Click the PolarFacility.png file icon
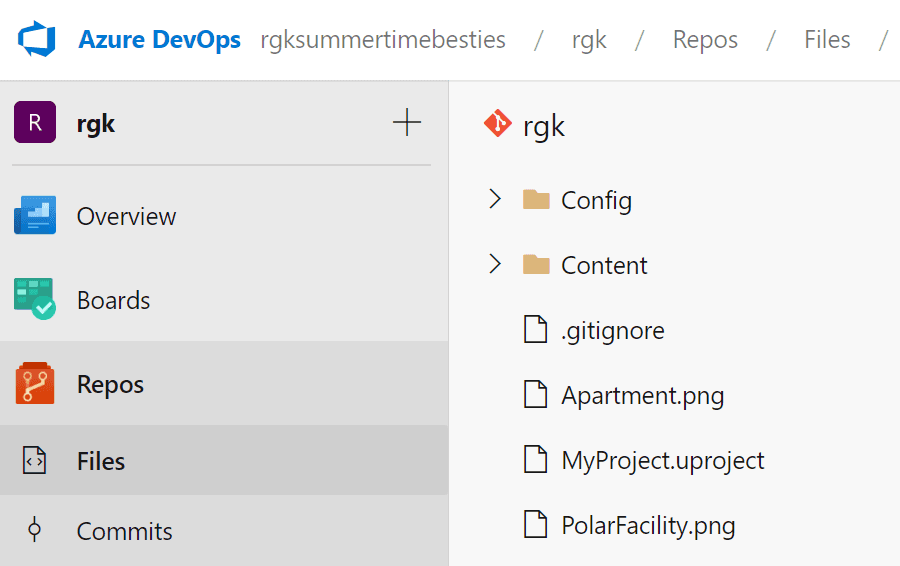This screenshot has height=566, width=900. (x=536, y=524)
